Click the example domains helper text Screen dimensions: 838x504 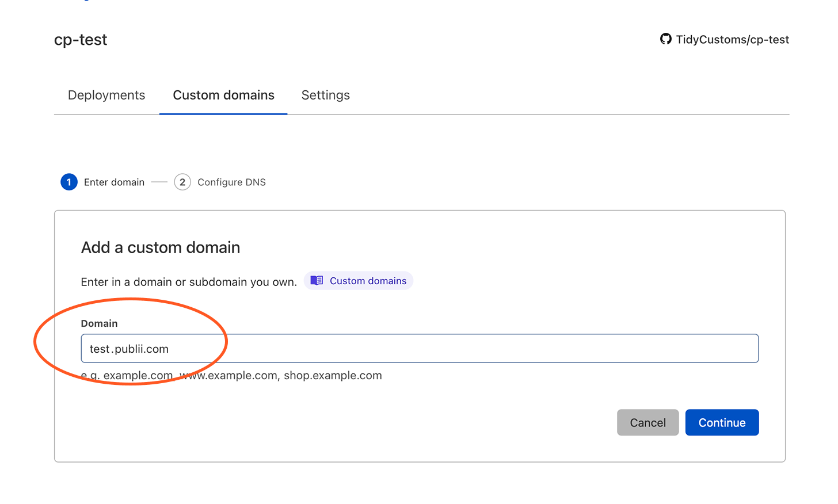[231, 375]
